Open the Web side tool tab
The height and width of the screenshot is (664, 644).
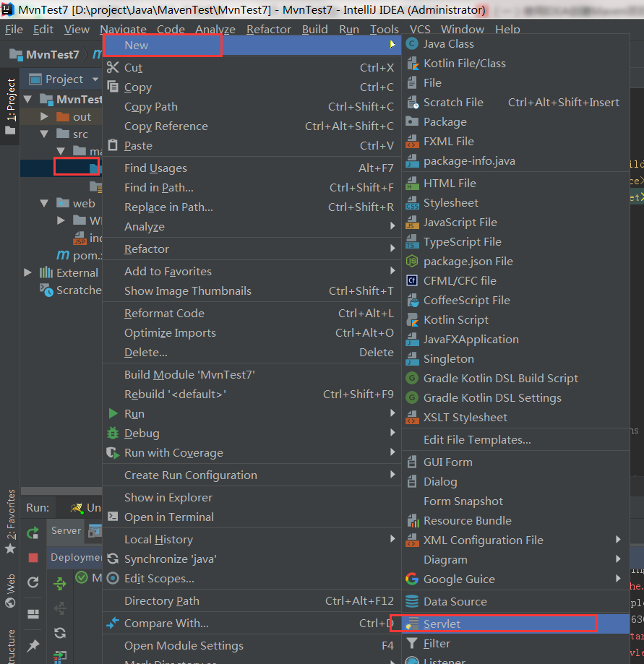tap(10, 590)
